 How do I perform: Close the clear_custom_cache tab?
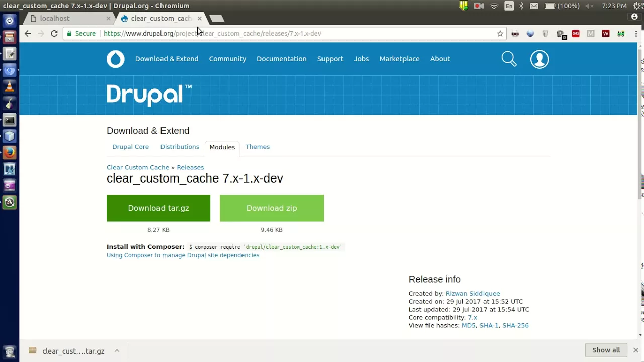coord(199,18)
